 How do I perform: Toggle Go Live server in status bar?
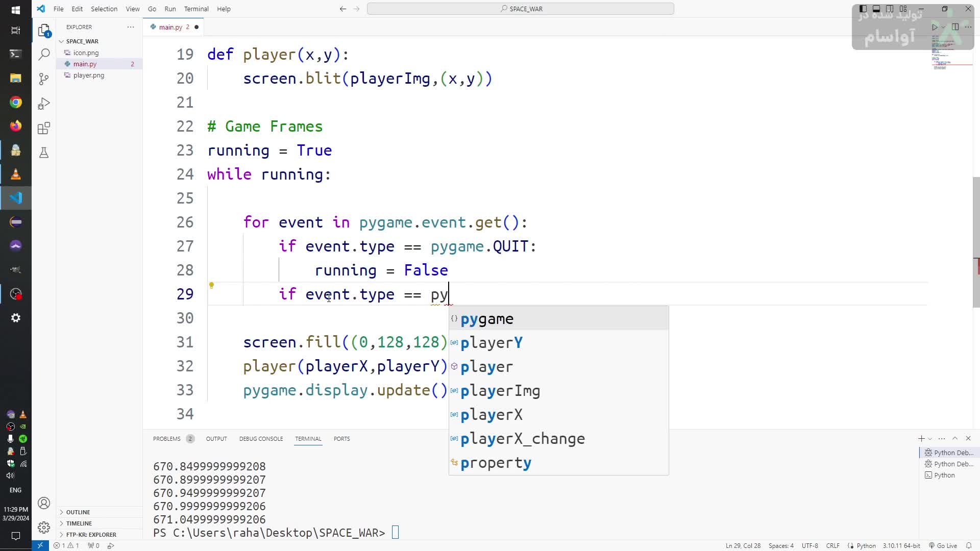pos(943,545)
